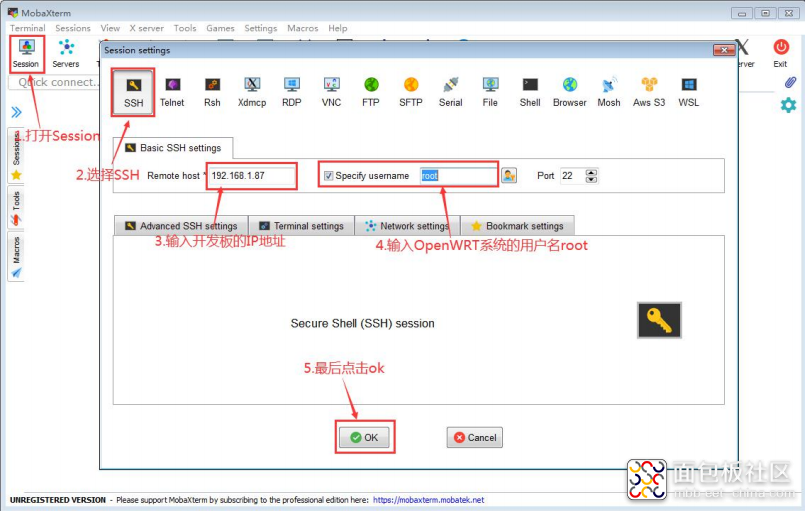The image size is (805, 511).
Task: Select Serial session type
Action: [x=450, y=92]
